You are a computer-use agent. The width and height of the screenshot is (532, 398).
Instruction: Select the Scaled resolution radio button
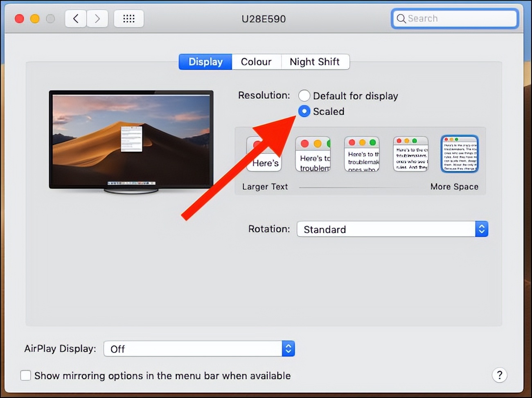click(304, 111)
